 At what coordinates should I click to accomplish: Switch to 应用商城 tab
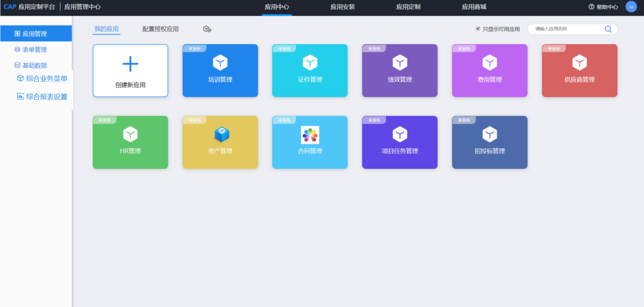point(474,7)
